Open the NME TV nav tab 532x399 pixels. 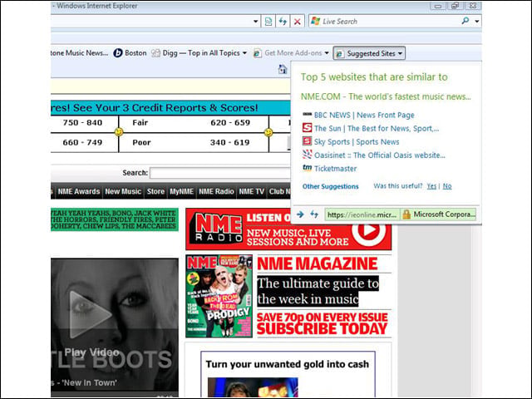click(x=251, y=191)
